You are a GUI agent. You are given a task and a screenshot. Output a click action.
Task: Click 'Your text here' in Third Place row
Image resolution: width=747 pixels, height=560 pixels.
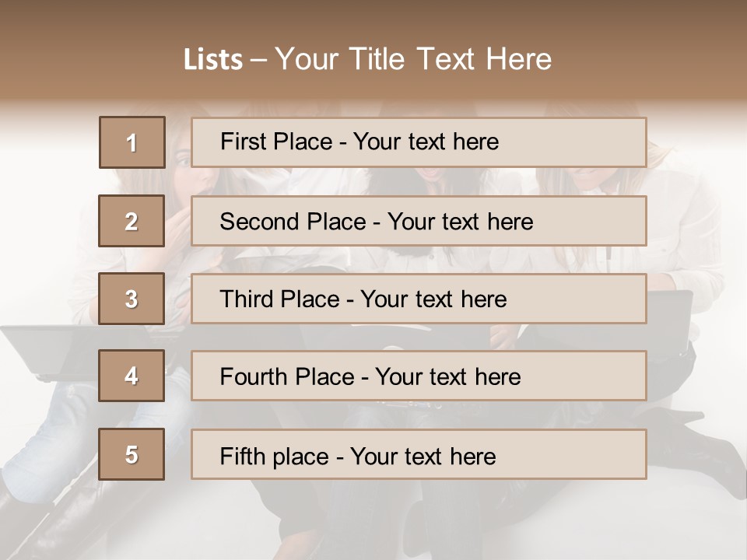(x=433, y=299)
